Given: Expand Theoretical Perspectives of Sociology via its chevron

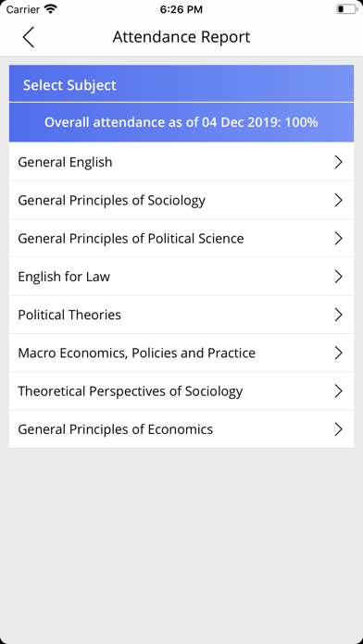Looking at the screenshot, I should pyautogui.click(x=338, y=391).
